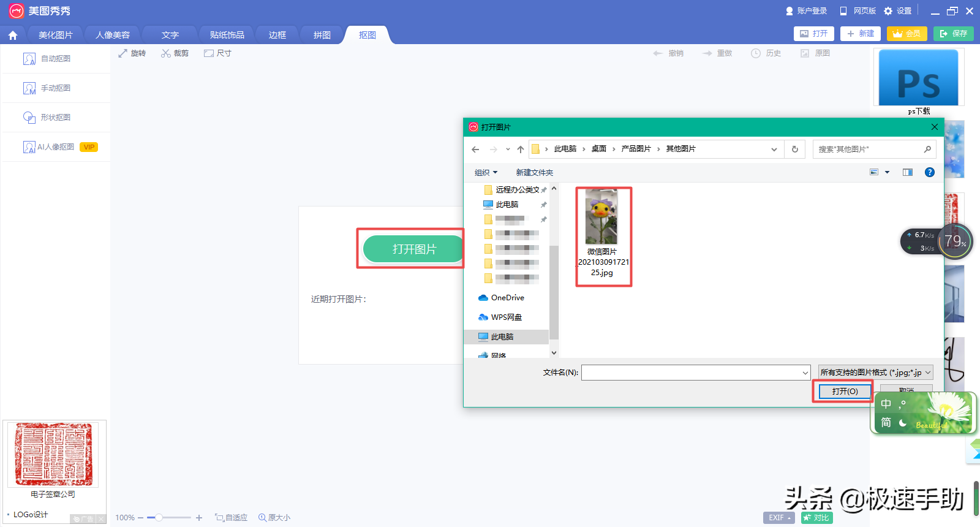The image size is (980, 527).
Task: Open the help icon in the file dialog
Action: coord(929,172)
